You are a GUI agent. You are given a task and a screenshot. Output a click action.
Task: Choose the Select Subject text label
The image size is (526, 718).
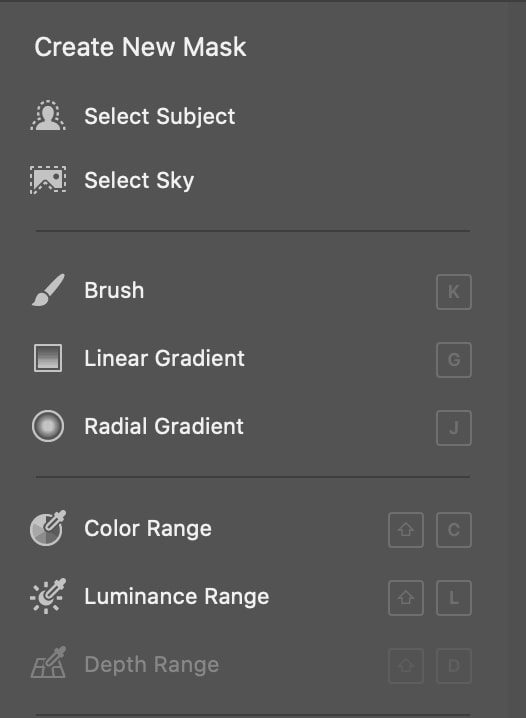tap(160, 116)
